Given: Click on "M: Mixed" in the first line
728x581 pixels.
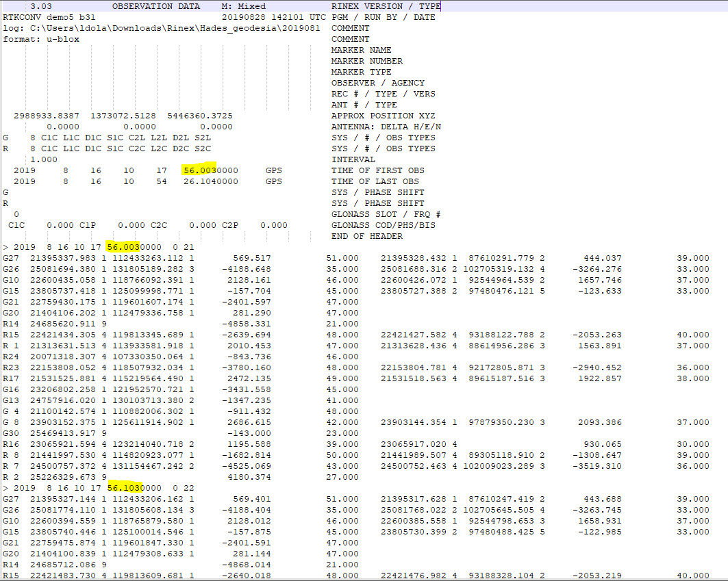Looking at the screenshot, I should coord(244,6).
